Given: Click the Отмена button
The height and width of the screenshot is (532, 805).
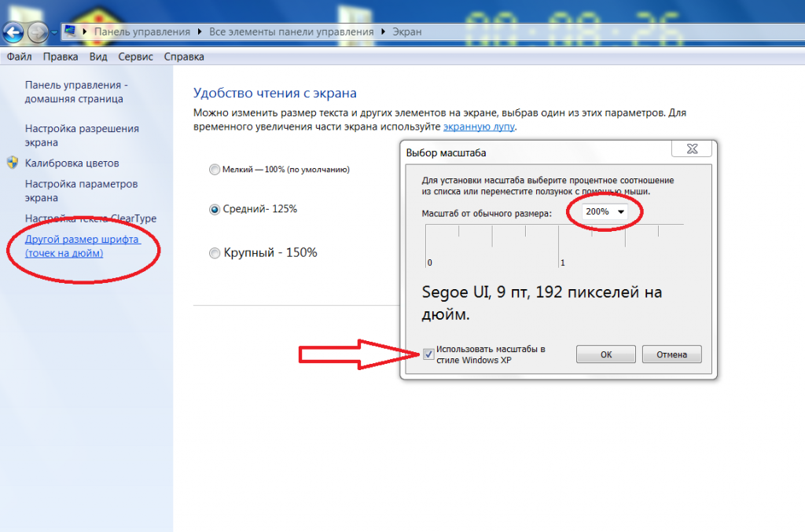Looking at the screenshot, I should [671, 354].
